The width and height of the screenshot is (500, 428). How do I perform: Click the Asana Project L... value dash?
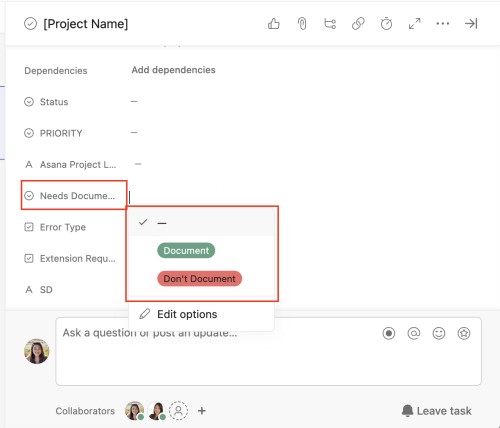[x=138, y=164]
